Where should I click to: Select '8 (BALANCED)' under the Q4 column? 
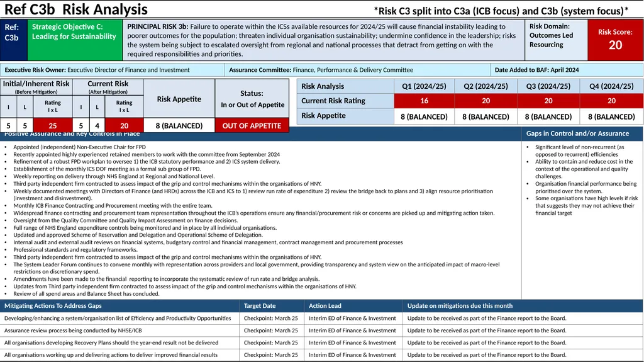611,116
